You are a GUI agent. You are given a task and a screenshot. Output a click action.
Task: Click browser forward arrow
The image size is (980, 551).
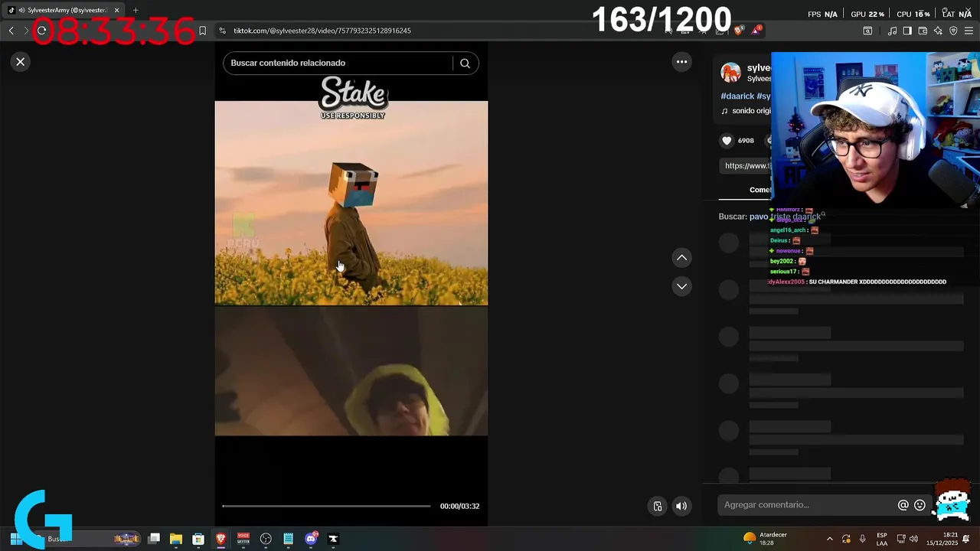pyautogui.click(x=25, y=31)
